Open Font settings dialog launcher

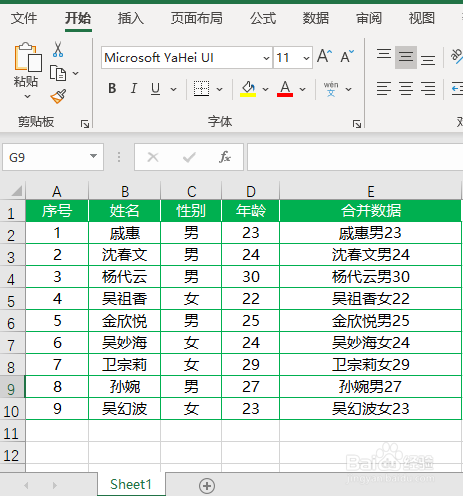coord(357,124)
